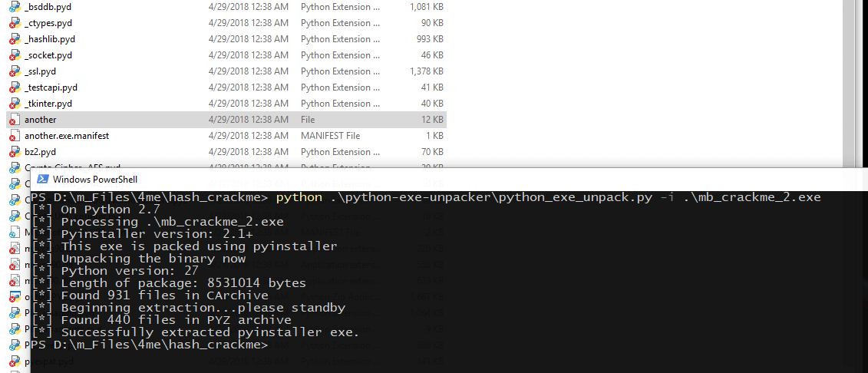Select the another.exe.manifest file name
The image size is (868, 373).
click(67, 136)
